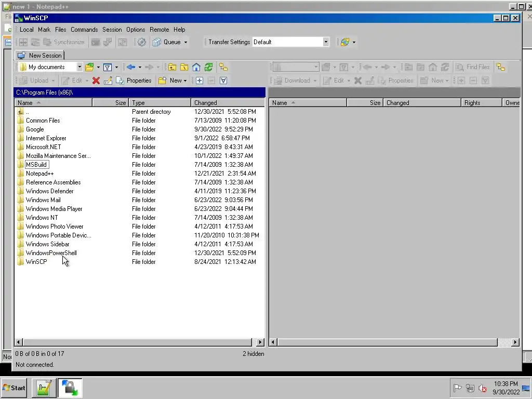
Task: Select the Windows Defender folder
Action: coord(139,191)
